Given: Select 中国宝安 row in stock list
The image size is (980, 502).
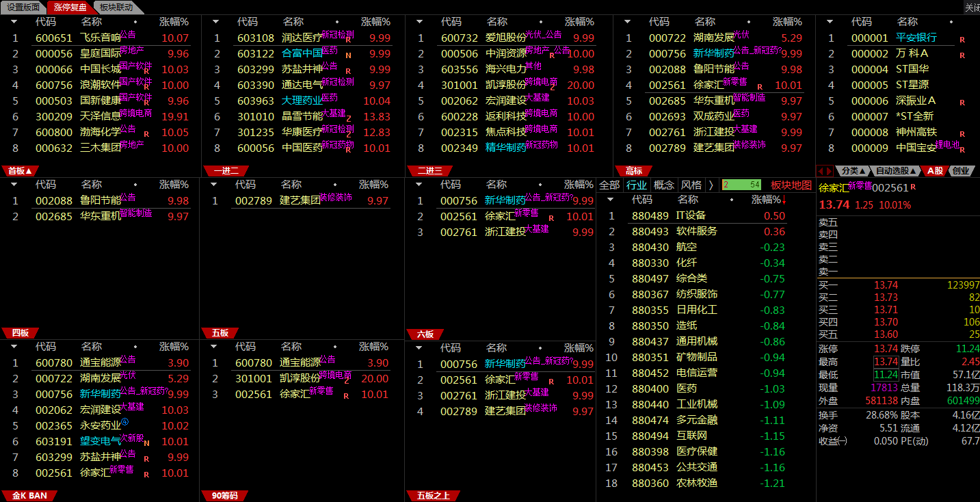Looking at the screenshot, I should [x=899, y=148].
